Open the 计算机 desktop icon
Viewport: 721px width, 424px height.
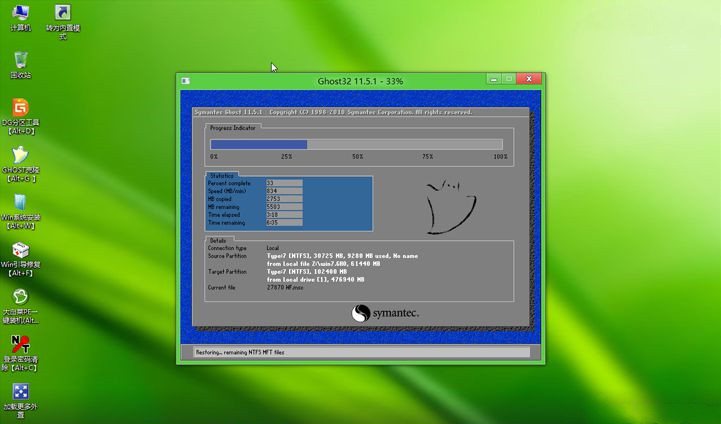point(20,18)
